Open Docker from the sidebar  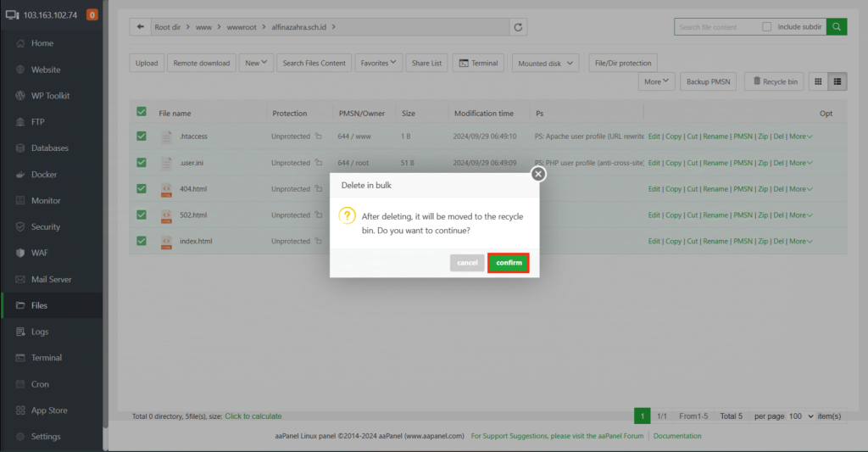[x=44, y=175]
